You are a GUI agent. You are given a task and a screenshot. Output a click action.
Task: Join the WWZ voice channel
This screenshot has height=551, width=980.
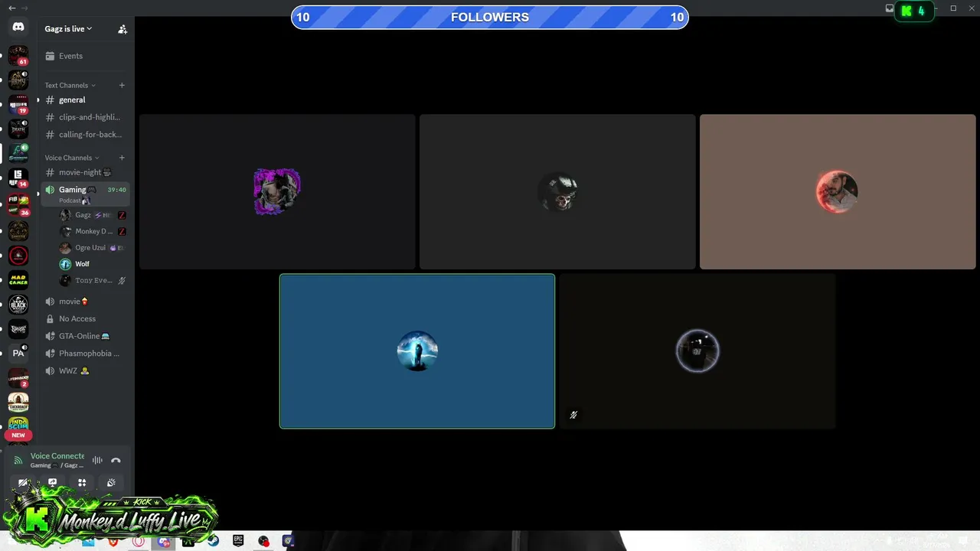[x=84, y=371]
